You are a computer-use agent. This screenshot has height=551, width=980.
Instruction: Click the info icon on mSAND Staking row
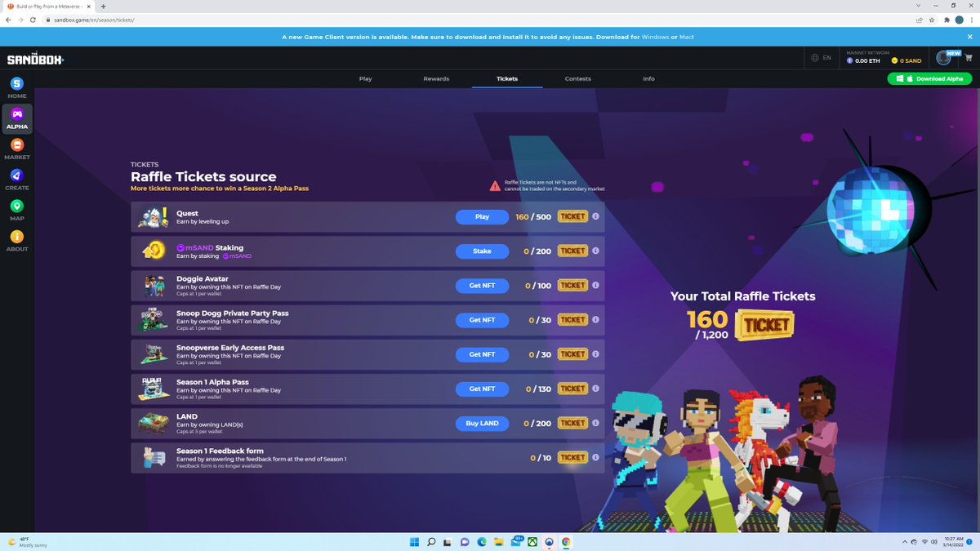[x=595, y=251]
